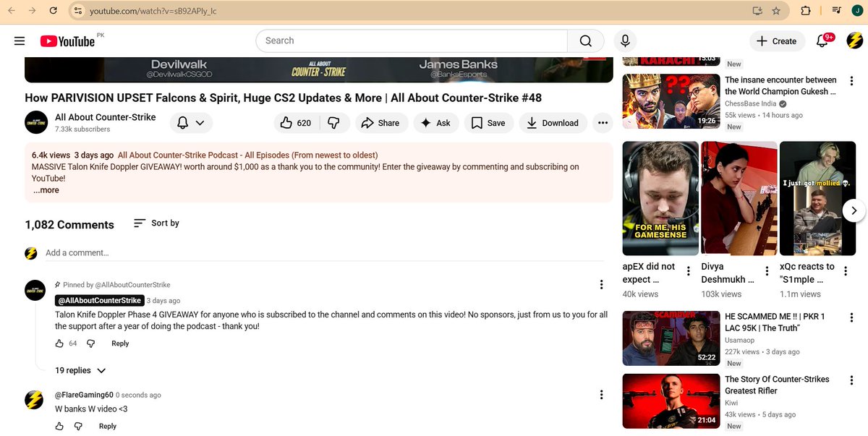Click the Add a comment field

tap(324, 253)
